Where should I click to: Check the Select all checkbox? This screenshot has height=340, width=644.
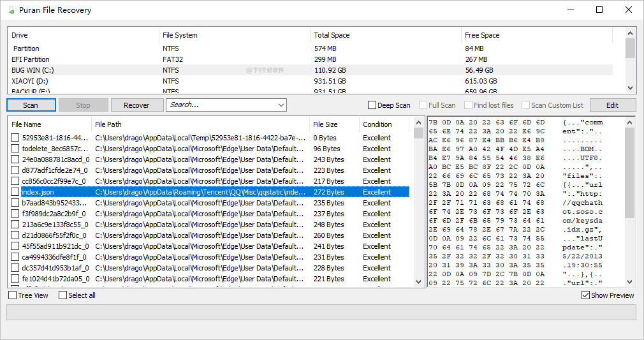coord(62,295)
